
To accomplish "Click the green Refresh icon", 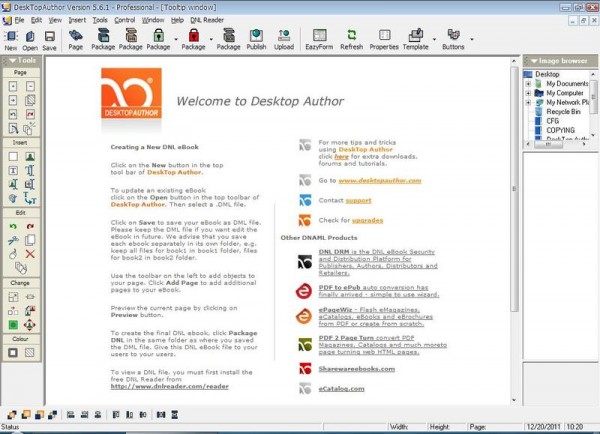I will pos(351,39).
